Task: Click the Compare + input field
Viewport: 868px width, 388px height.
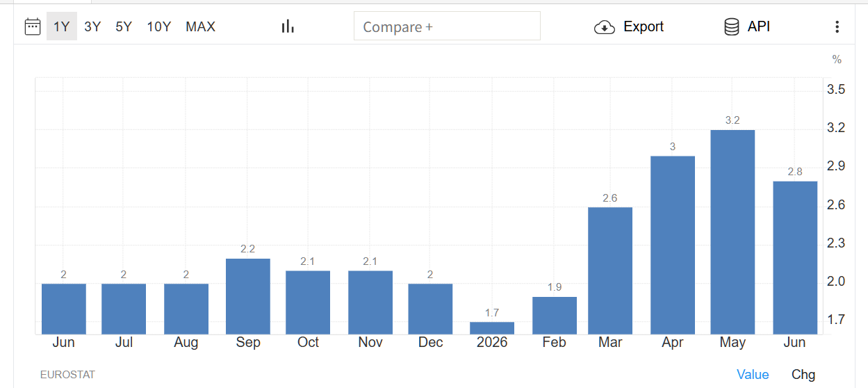Action: coord(447,26)
